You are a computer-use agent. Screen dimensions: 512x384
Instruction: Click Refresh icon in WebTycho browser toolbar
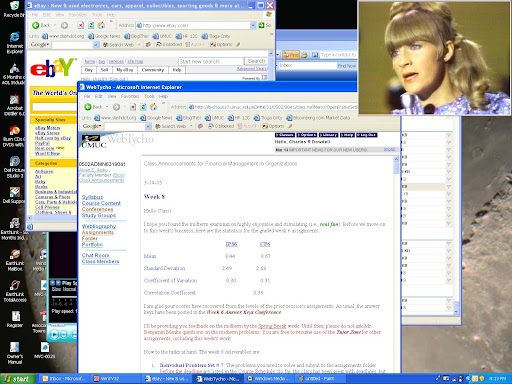tap(143, 107)
